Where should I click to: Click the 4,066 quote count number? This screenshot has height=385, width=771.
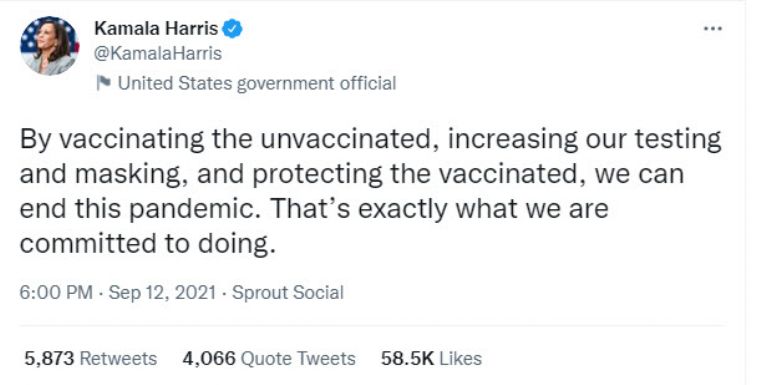[209, 358]
